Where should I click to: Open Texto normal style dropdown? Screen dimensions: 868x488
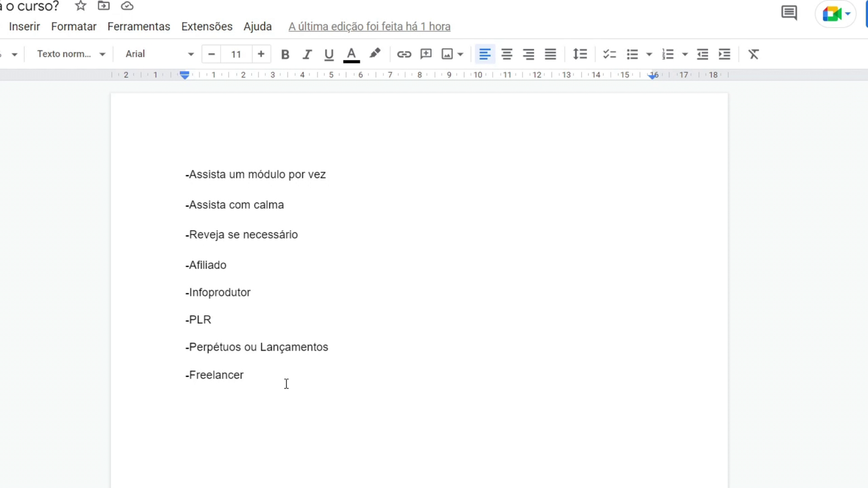[x=71, y=54]
